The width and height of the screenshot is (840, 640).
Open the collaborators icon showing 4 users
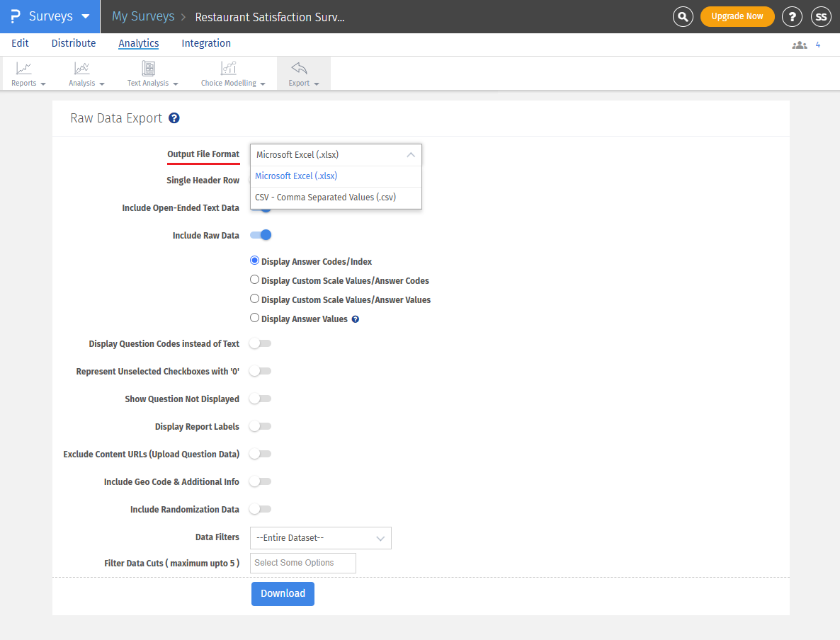click(x=800, y=45)
